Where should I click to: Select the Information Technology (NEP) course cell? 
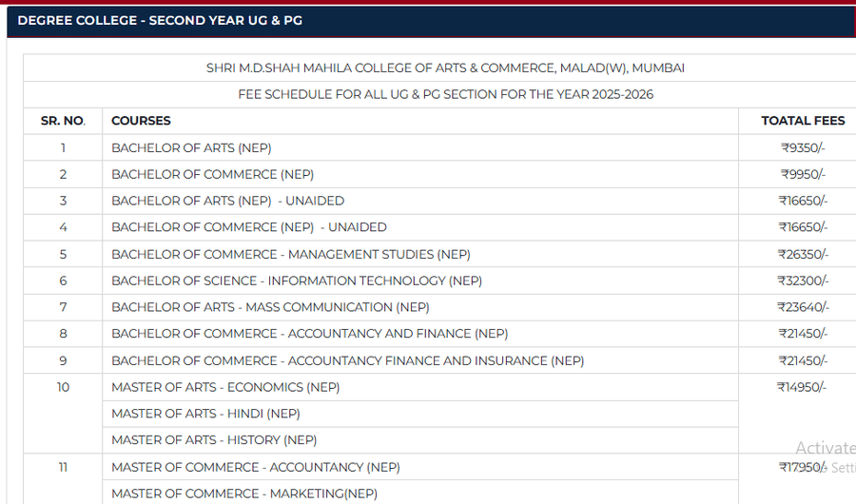[296, 281]
